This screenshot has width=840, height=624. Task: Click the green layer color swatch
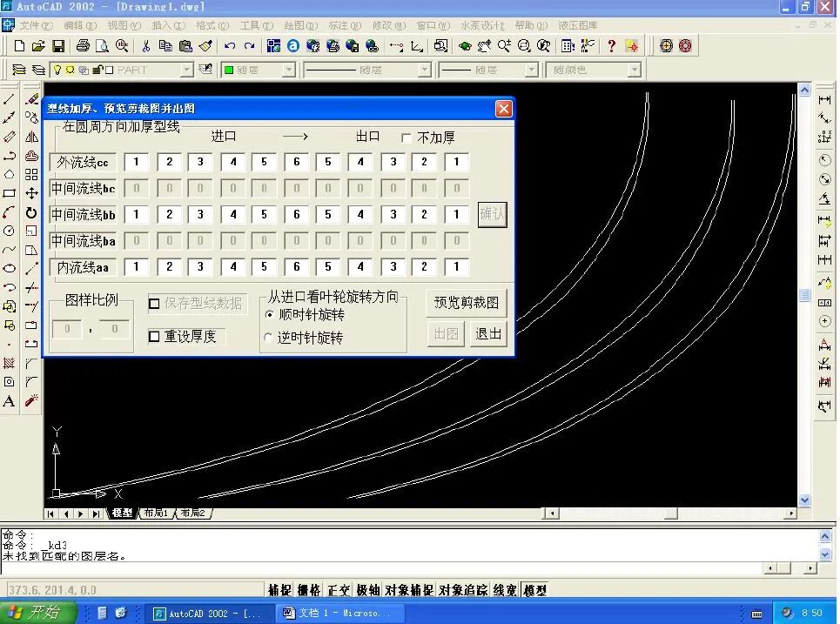point(229,70)
